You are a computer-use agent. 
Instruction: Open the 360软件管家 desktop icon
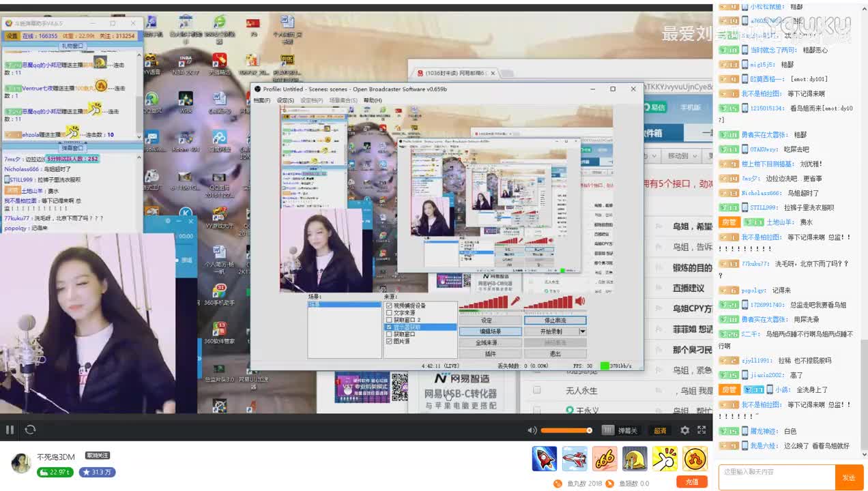click(219, 333)
